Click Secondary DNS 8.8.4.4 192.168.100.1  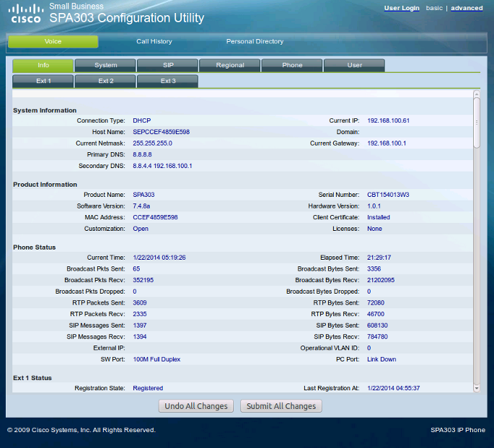click(x=162, y=166)
